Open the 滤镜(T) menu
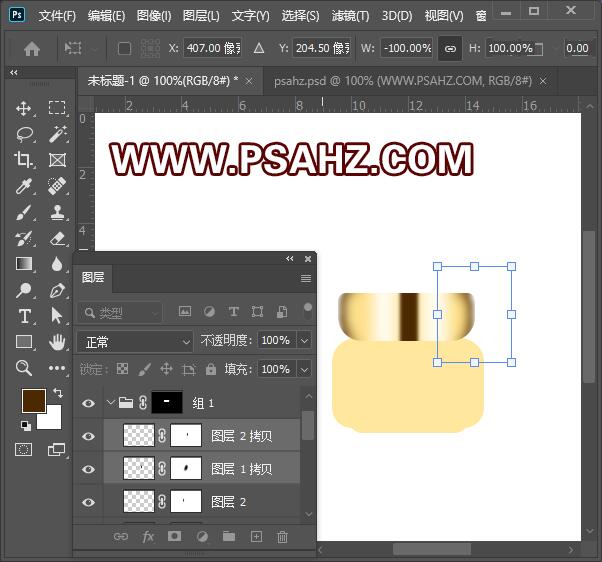The height and width of the screenshot is (562, 602). tap(350, 16)
